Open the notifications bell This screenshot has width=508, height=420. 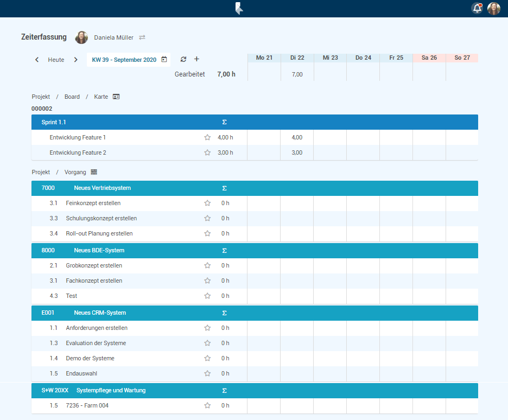477,9
